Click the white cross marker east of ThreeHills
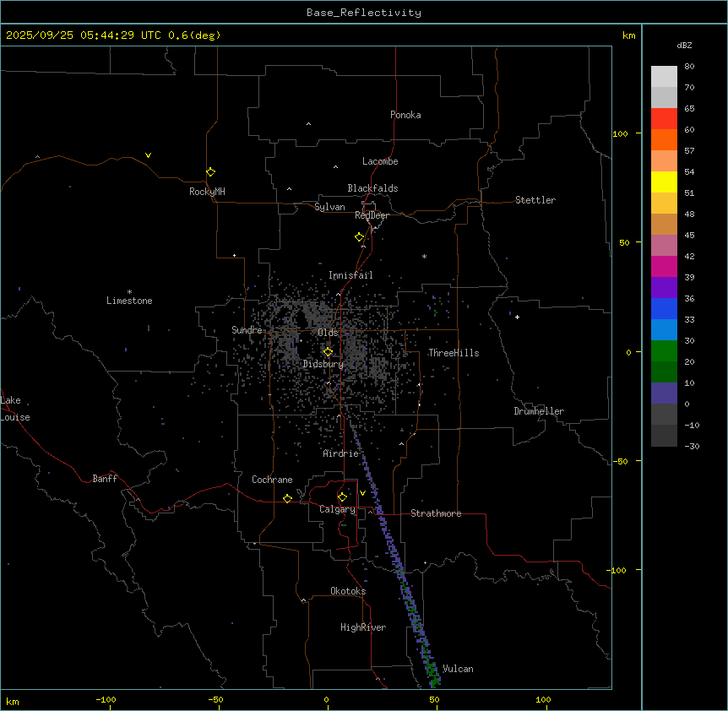The image size is (728, 711). (x=517, y=317)
